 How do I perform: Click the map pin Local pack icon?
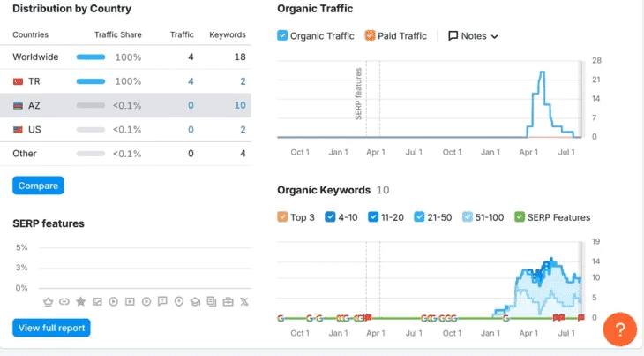click(179, 302)
